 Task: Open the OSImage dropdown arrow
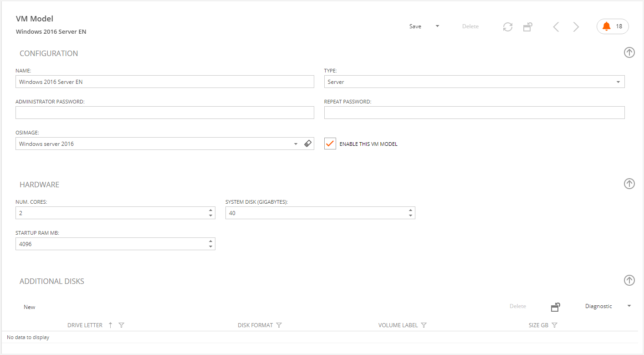tap(296, 144)
